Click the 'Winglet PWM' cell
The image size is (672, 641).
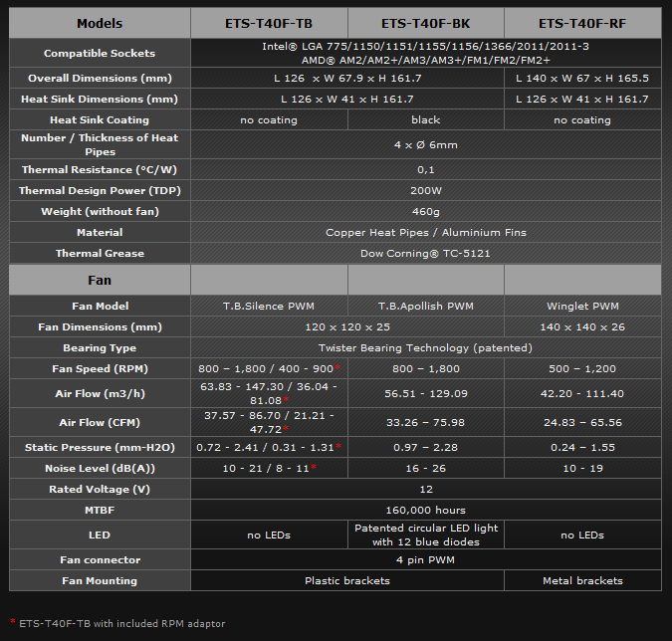(582, 306)
